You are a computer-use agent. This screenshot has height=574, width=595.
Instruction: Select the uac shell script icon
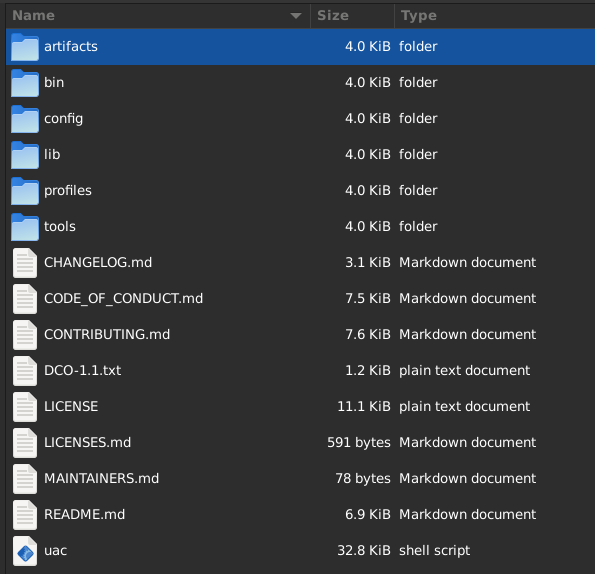point(25,551)
